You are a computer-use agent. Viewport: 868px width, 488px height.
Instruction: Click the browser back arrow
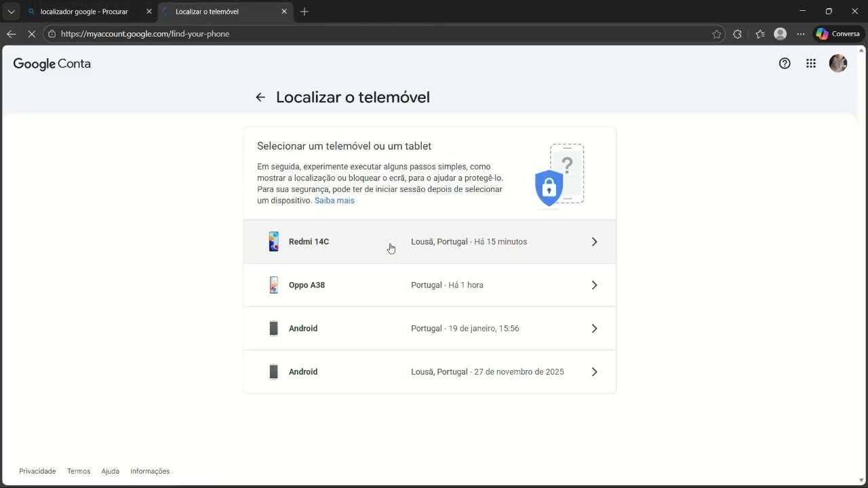[11, 34]
